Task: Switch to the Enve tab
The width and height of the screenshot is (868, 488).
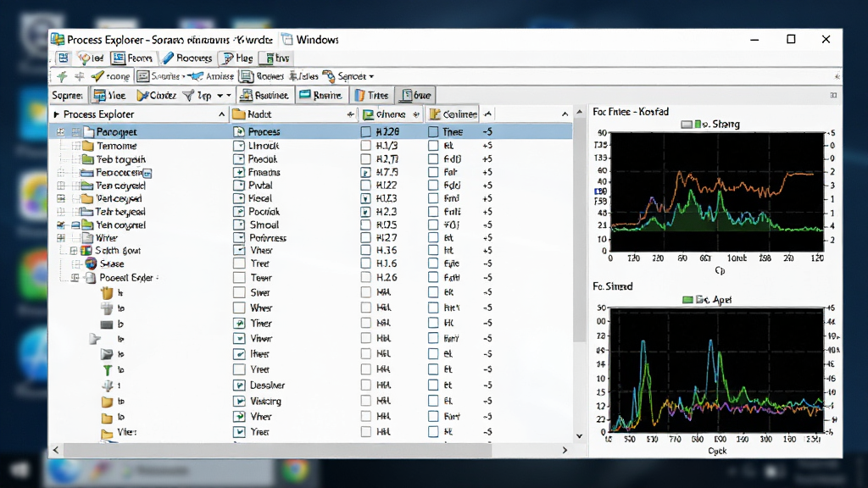Action: tap(275, 58)
